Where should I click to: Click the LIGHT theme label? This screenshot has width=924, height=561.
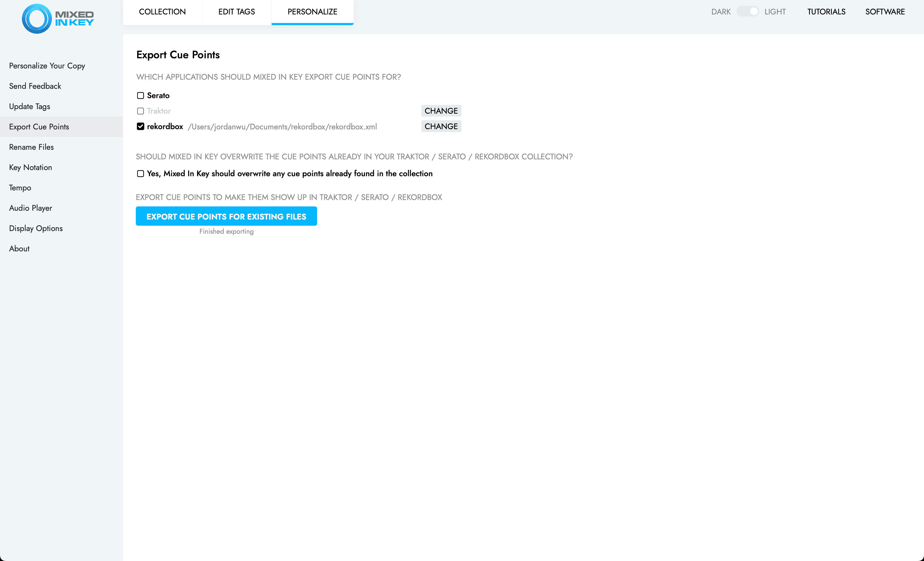(x=775, y=11)
